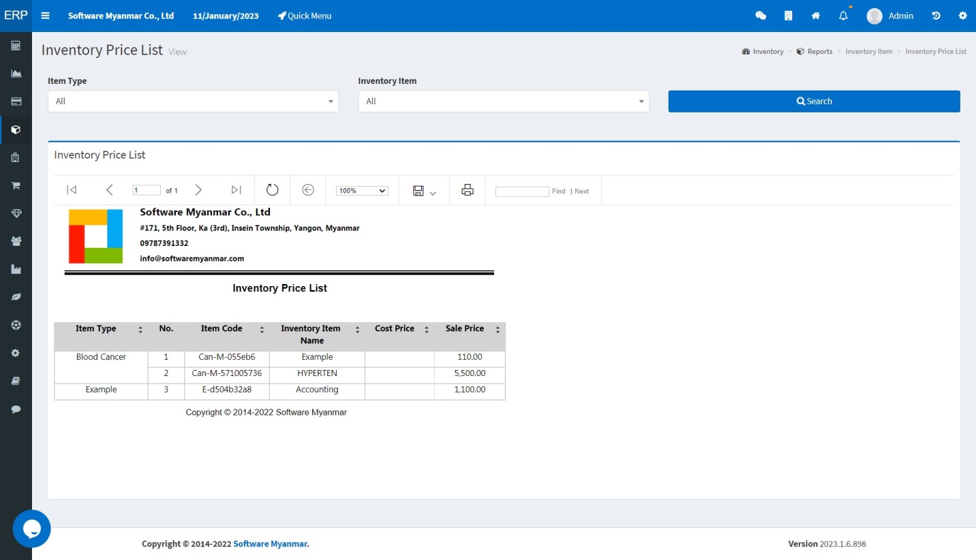
Task: Sort by Inventory Item Name column arrows
Action: click(x=357, y=330)
